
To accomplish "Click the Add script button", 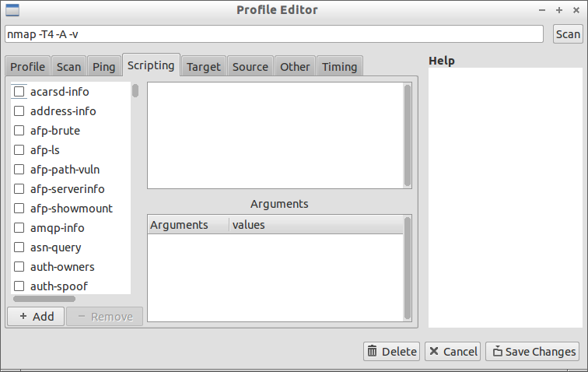I will (x=36, y=317).
